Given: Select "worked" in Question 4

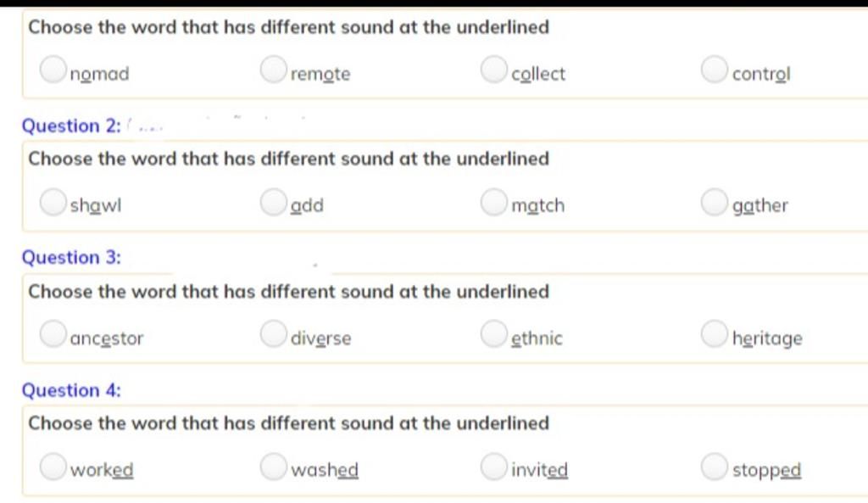Looking at the screenshot, I should [x=53, y=467].
